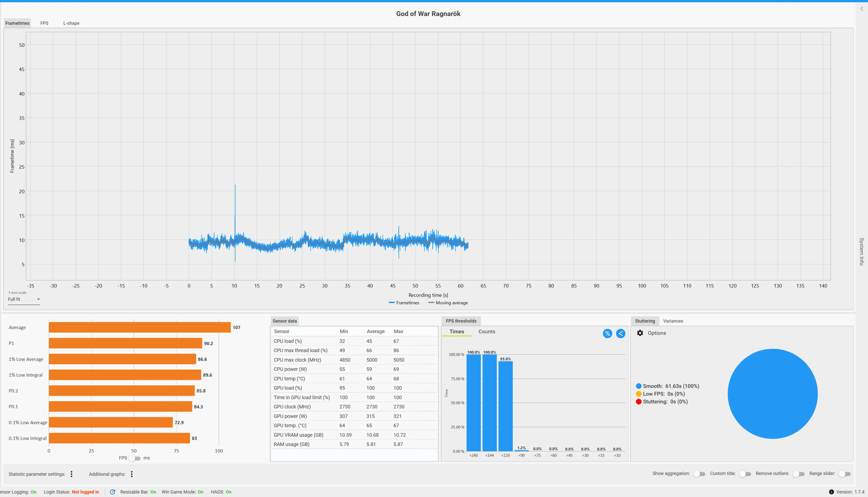Select the GPU VRAM usage (GB) row
The image size is (868, 497).
(x=355, y=435)
